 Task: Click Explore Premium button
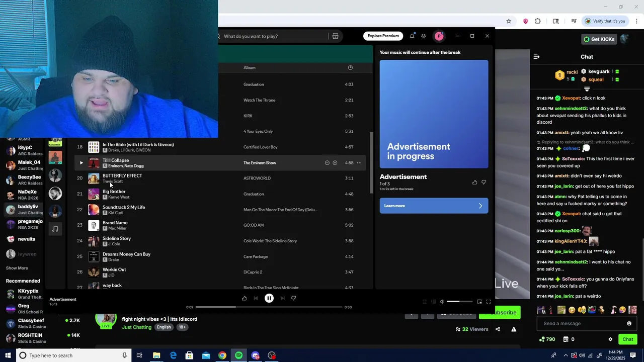coord(383,36)
